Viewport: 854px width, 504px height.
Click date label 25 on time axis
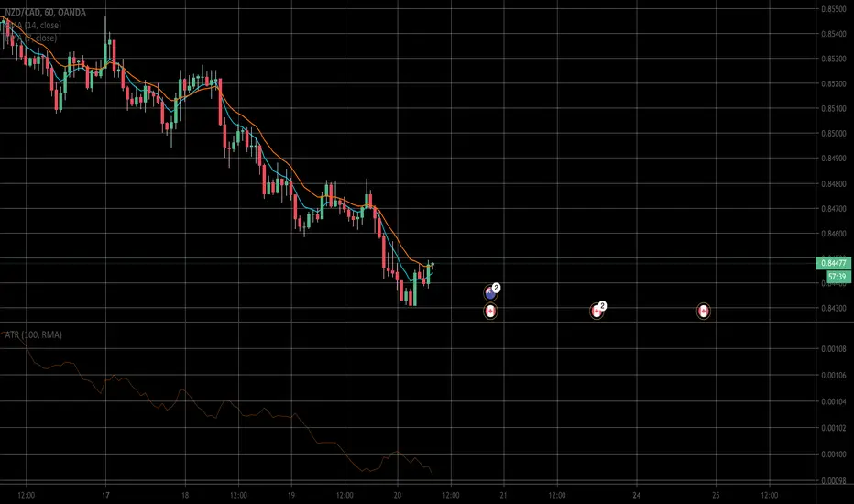(717, 495)
